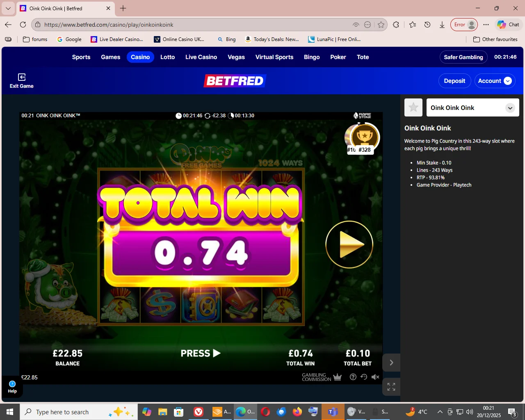Click the Deposit button
The width and height of the screenshot is (525, 420).
(454, 81)
